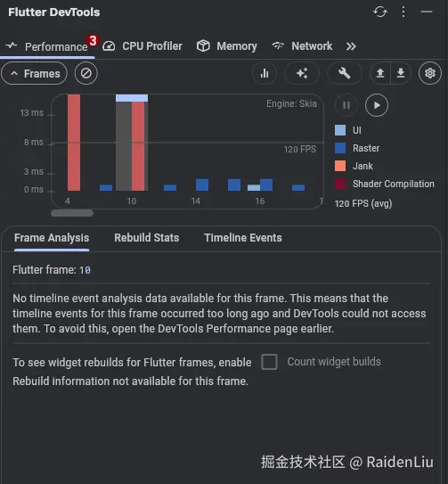The image size is (448, 484).
Task: Resume frame recording with play button
Action: click(377, 105)
